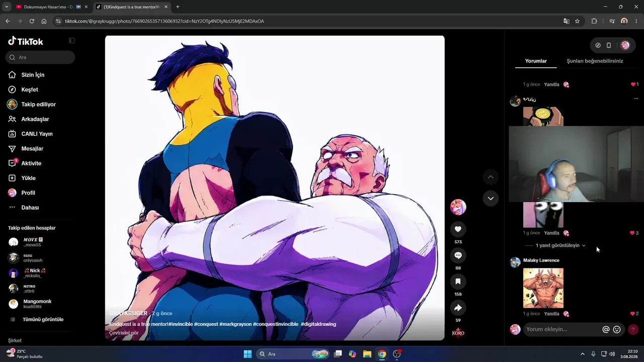Open the profile avatar menu in the header
644x362 pixels.
(625, 45)
